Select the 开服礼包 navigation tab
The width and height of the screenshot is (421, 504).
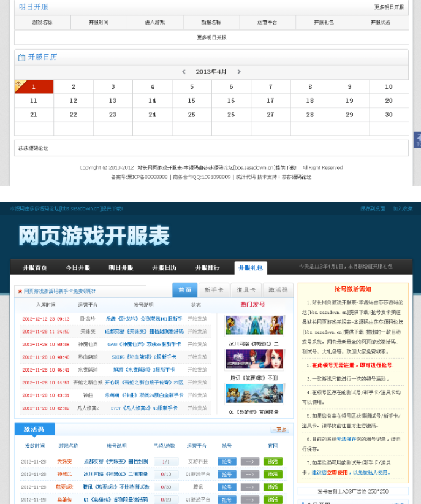click(x=251, y=268)
